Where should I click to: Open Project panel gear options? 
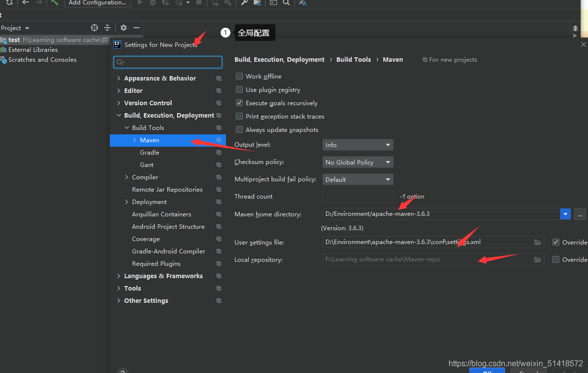click(123, 28)
